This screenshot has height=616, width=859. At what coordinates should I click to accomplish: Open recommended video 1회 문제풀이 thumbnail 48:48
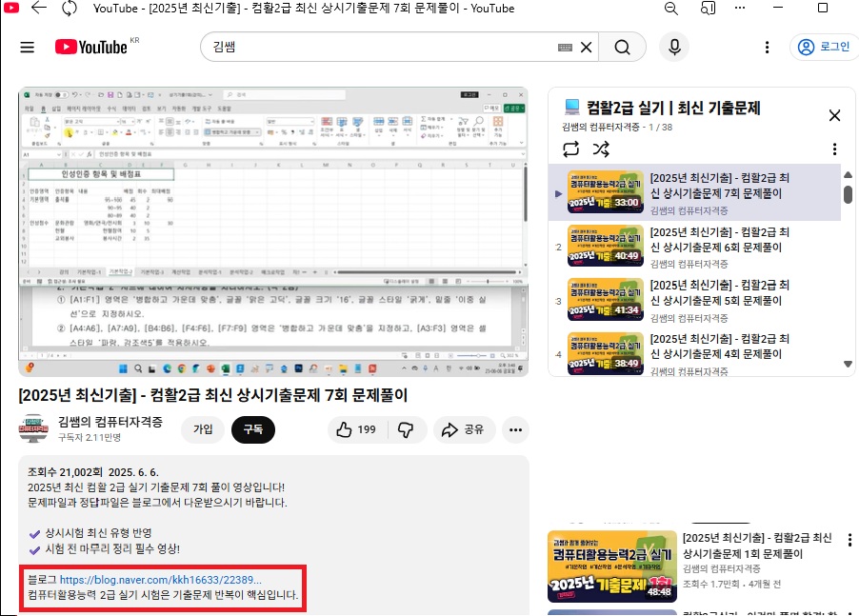[612, 566]
